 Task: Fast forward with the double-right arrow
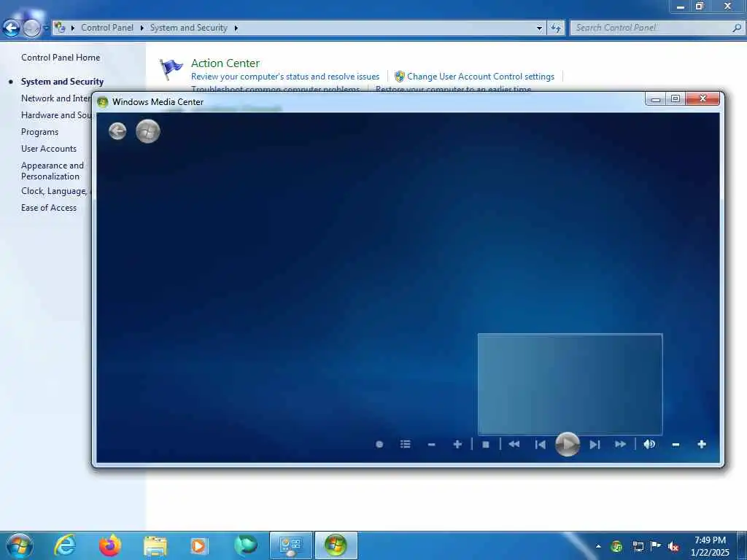(620, 444)
